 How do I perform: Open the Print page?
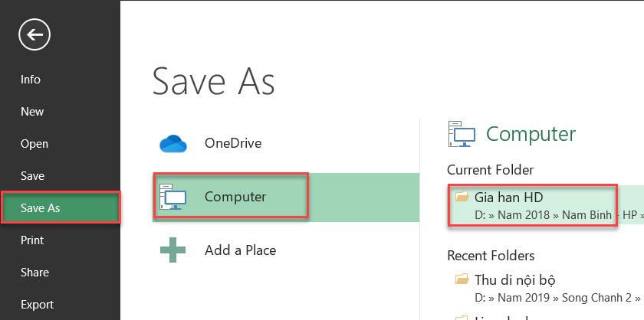tap(32, 240)
